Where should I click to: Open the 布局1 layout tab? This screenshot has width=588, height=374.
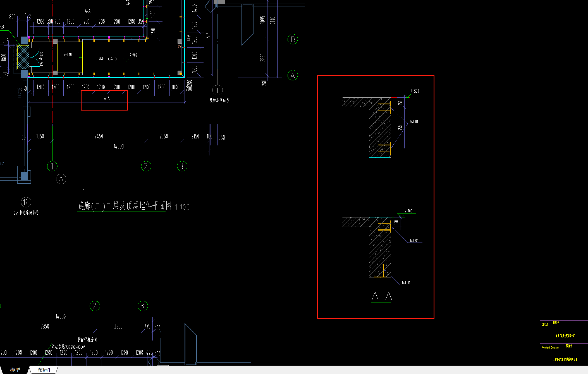(44, 370)
